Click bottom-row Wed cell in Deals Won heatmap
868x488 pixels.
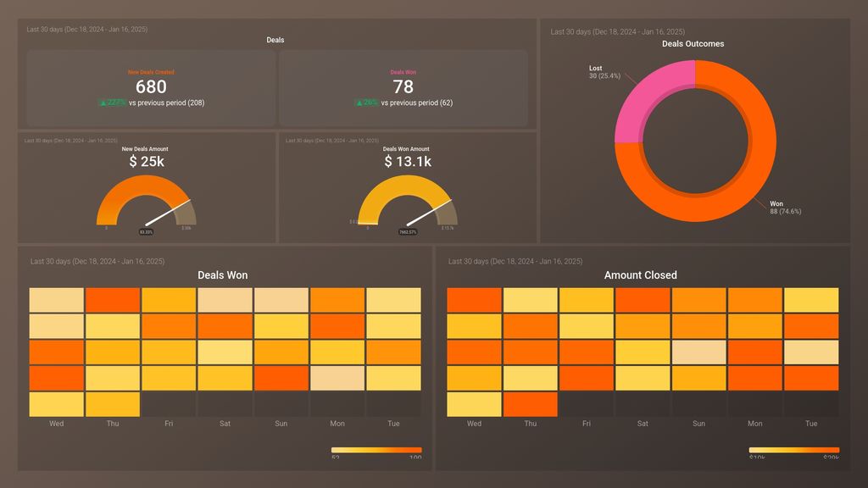tap(57, 404)
